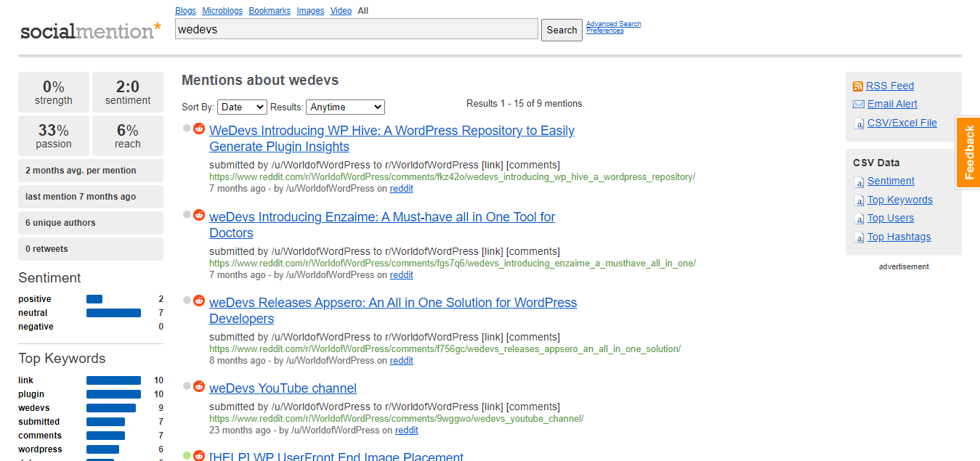Download the CSV/Excel File link

pos(902,123)
